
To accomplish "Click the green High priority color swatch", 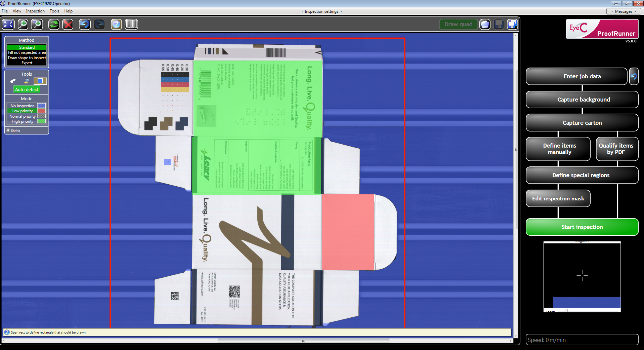I will click(41, 121).
